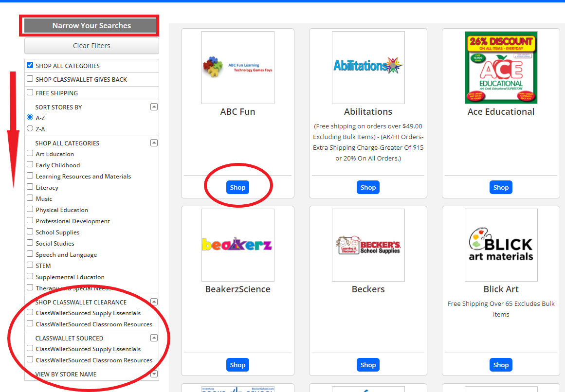This screenshot has height=392, width=565.
Task: Check the Art Education category
Action: point(30,153)
